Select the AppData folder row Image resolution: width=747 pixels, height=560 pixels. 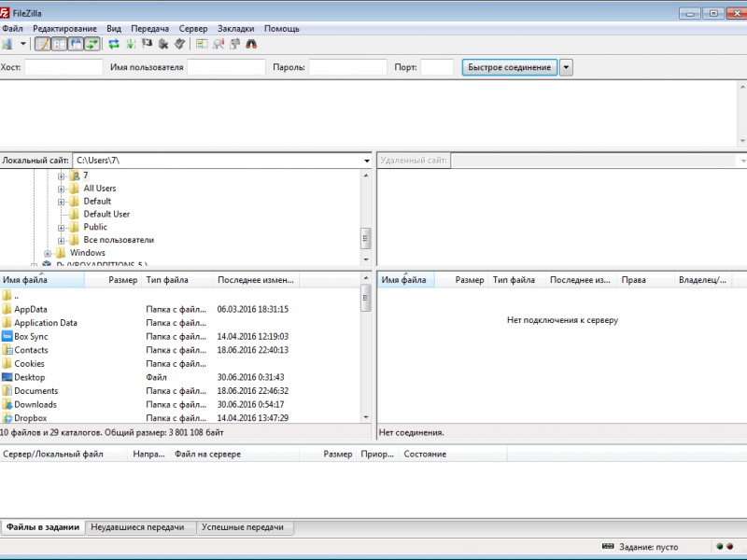(x=178, y=310)
